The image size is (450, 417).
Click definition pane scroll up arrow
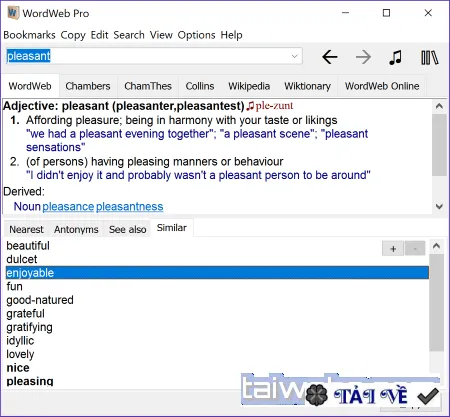click(439, 106)
